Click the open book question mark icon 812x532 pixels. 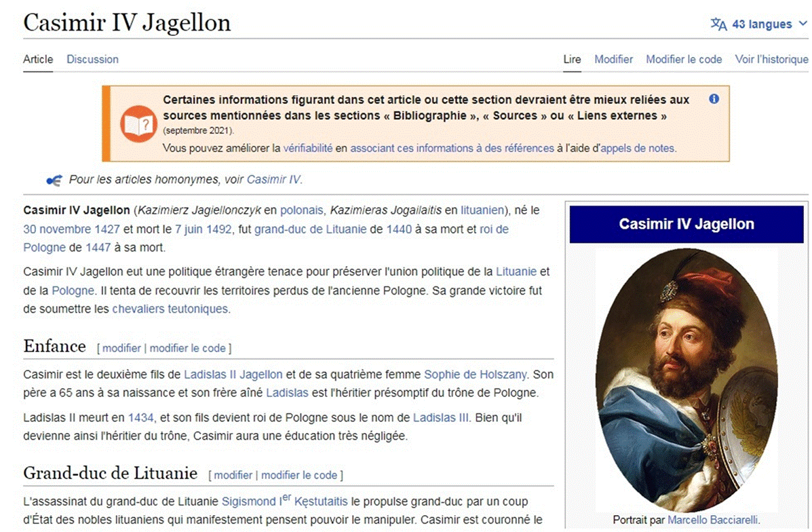138,124
